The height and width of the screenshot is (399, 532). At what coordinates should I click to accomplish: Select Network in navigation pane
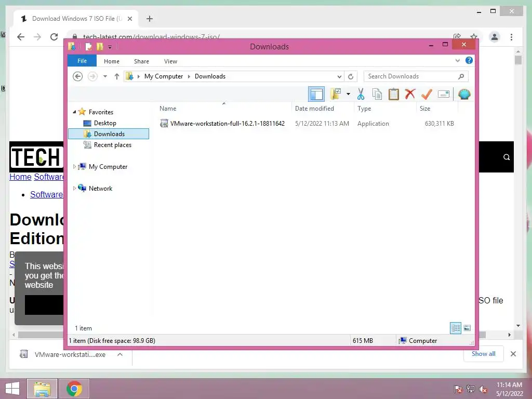pos(100,188)
